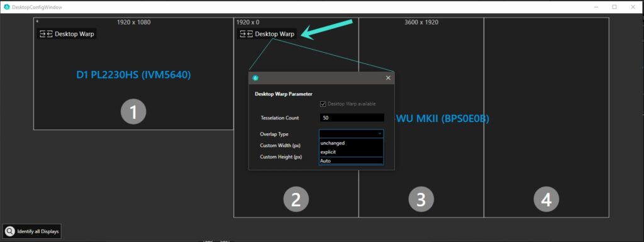Toggle the Desktop Warp available checkbox
This screenshot has width=644, height=242.
(323, 104)
